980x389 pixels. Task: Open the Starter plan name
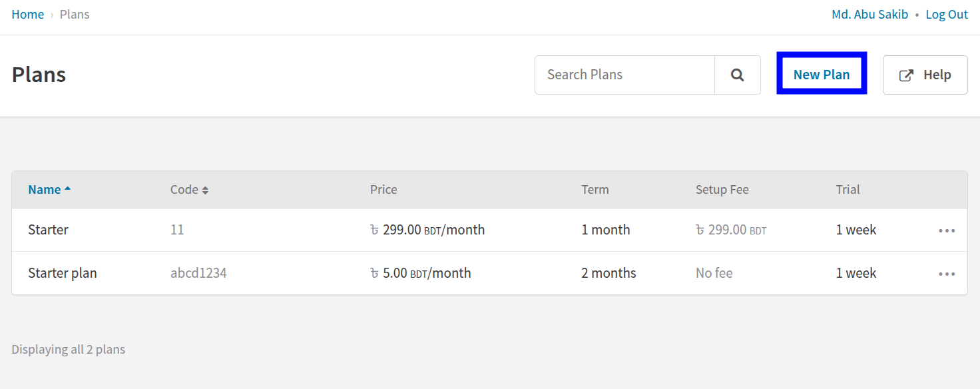tap(48, 230)
